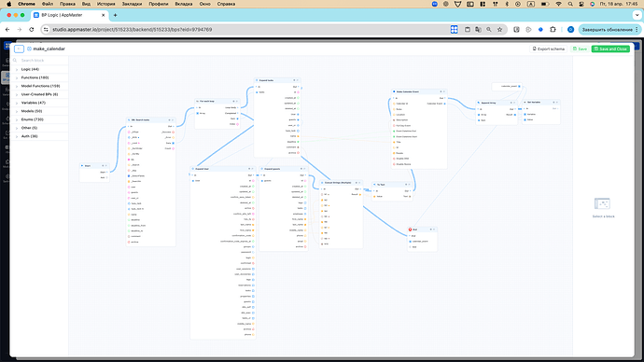This screenshot has height=362, width=644.
Task: Expand the Functions (180) category
Action: [40, 77]
